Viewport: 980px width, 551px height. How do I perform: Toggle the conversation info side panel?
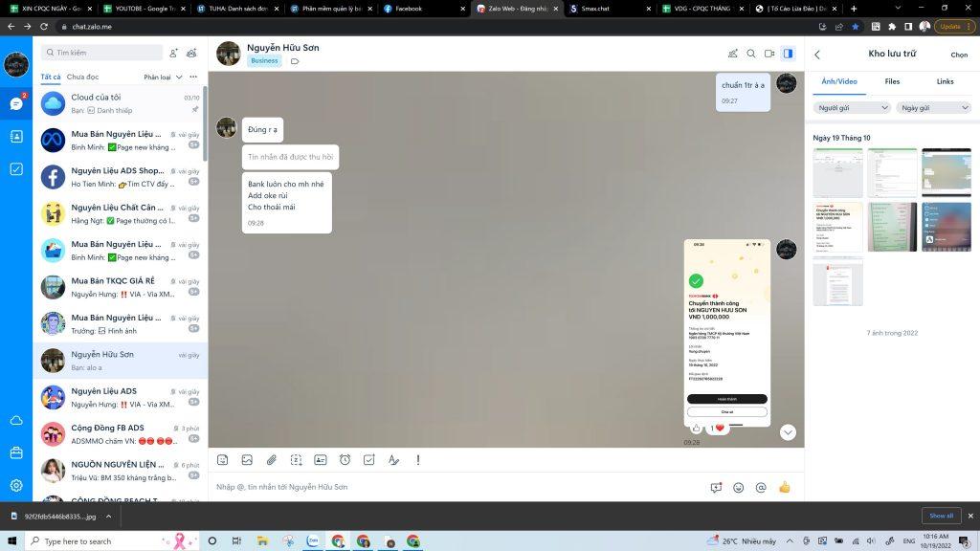788,55
